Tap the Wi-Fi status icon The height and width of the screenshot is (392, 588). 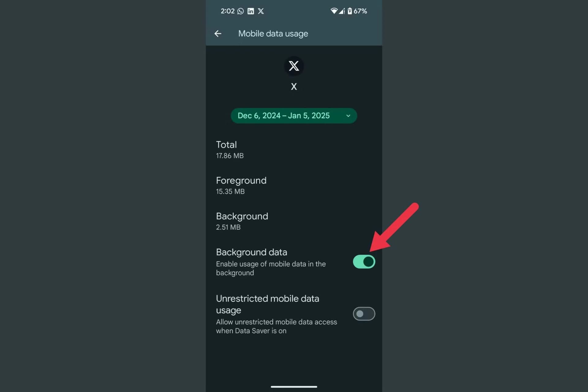pos(334,11)
